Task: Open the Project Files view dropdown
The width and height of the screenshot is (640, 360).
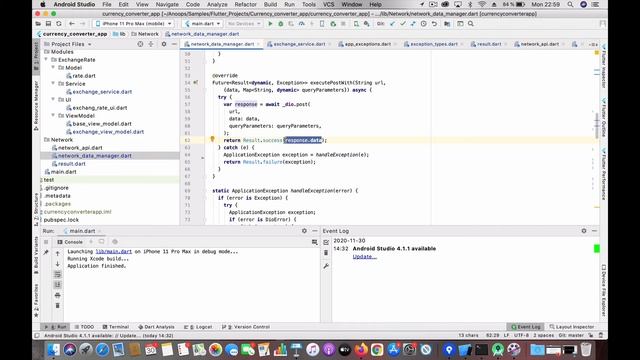Action: click(68, 44)
